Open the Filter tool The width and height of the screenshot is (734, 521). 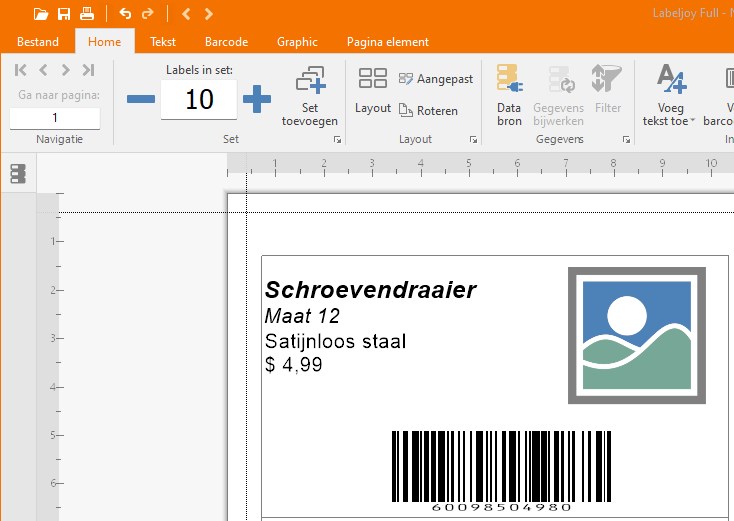coord(608,90)
